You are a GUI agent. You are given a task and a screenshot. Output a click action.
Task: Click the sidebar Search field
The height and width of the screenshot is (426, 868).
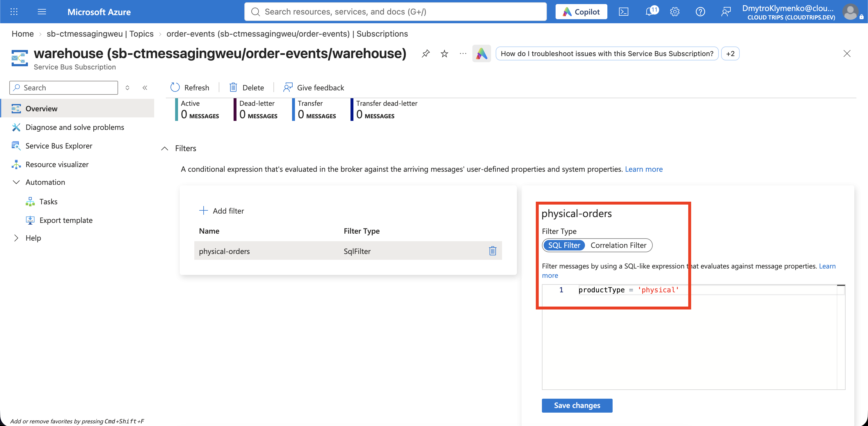coord(64,88)
